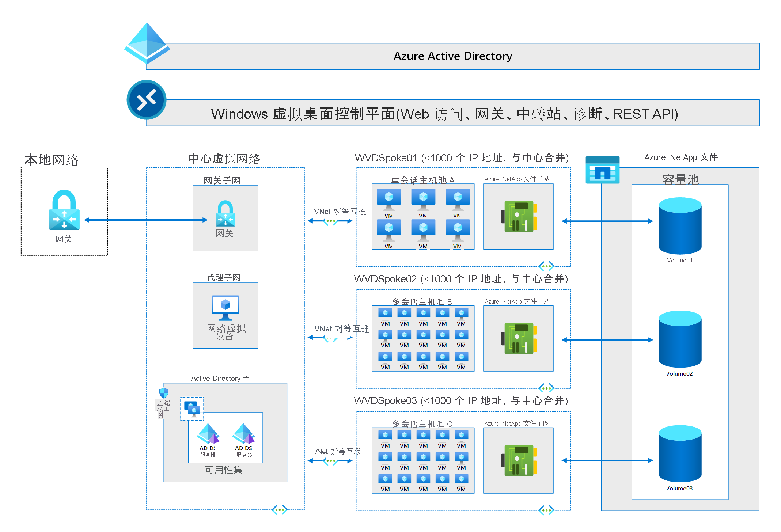Click the network security group shield icon
Image resolution: width=781 pixels, height=532 pixels.
pyautogui.click(x=164, y=393)
